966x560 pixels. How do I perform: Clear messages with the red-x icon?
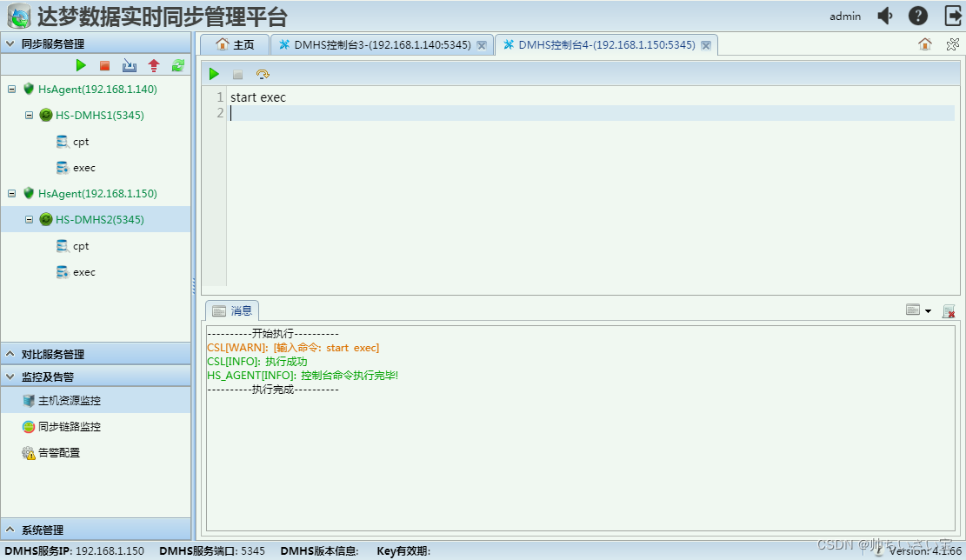pos(949,311)
